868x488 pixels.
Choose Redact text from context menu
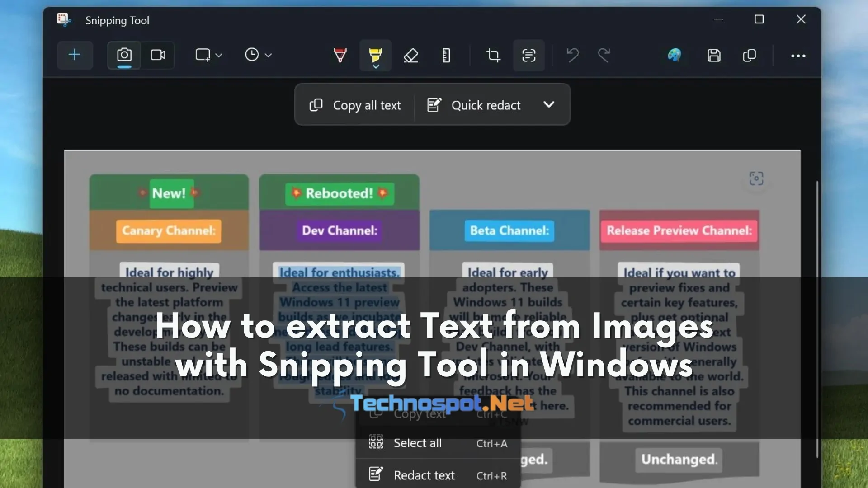click(x=438, y=475)
